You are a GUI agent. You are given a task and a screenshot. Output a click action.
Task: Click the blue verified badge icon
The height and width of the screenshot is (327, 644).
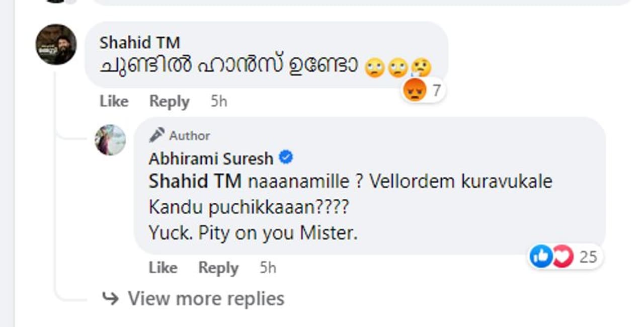pyautogui.click(x=286, y=158)
